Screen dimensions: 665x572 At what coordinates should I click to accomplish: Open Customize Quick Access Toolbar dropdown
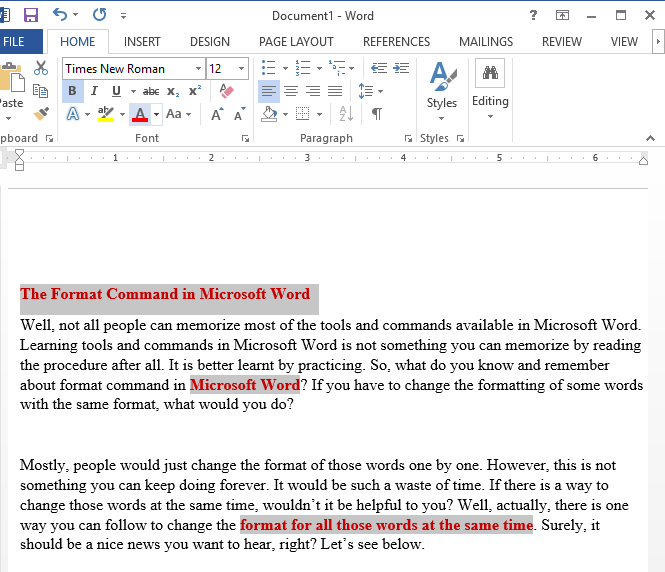tap(123, 16)
